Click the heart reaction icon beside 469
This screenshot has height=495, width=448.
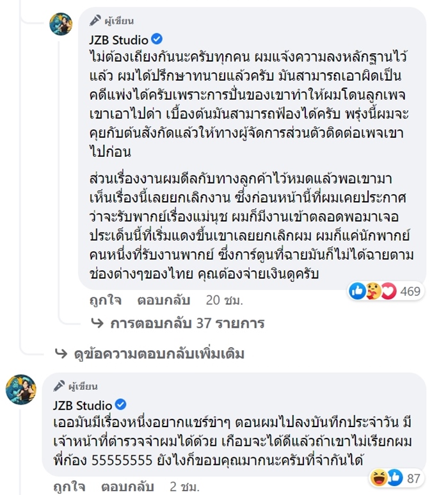click(x=389, y=291)
